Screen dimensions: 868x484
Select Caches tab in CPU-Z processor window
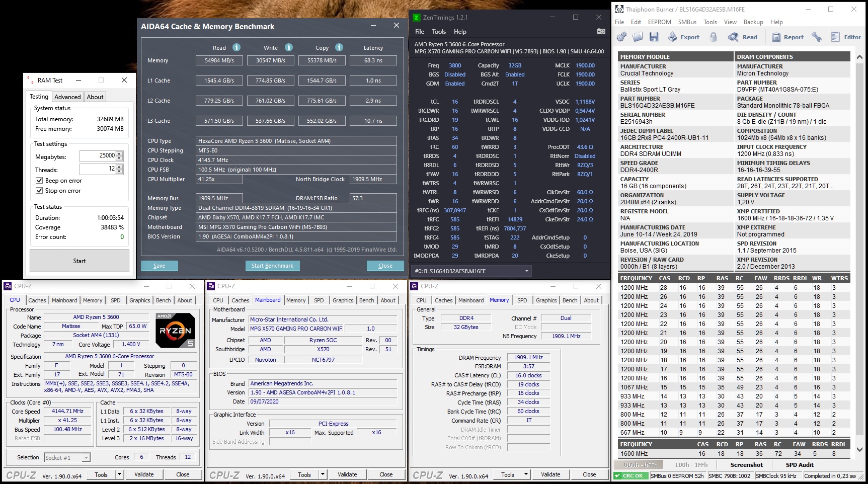click(x=37, y=300)
